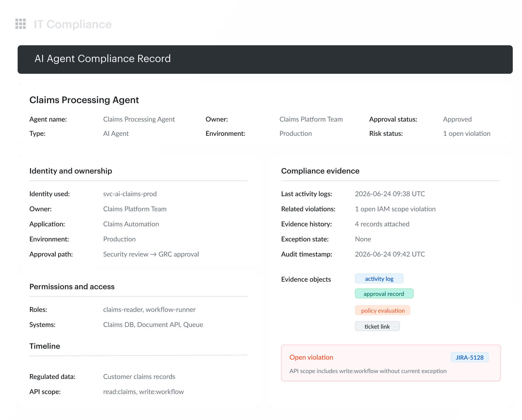Click '4 records attached' evidence history
Viewport: 522px width, 420px height.
click(x=382, y=224)
